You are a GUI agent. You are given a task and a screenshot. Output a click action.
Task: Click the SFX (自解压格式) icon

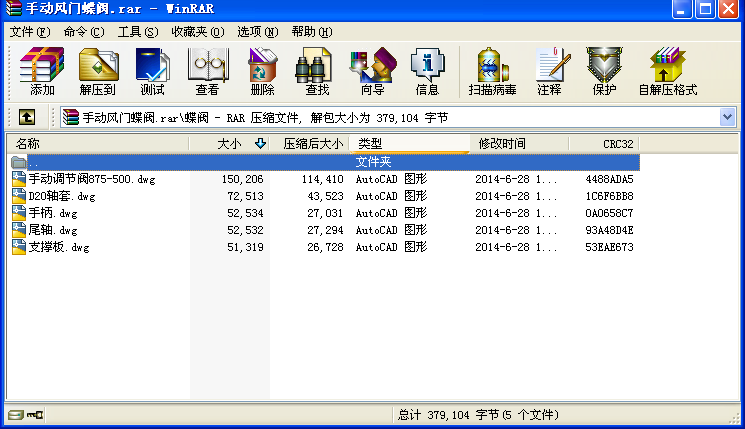click(x=667, y=70)
